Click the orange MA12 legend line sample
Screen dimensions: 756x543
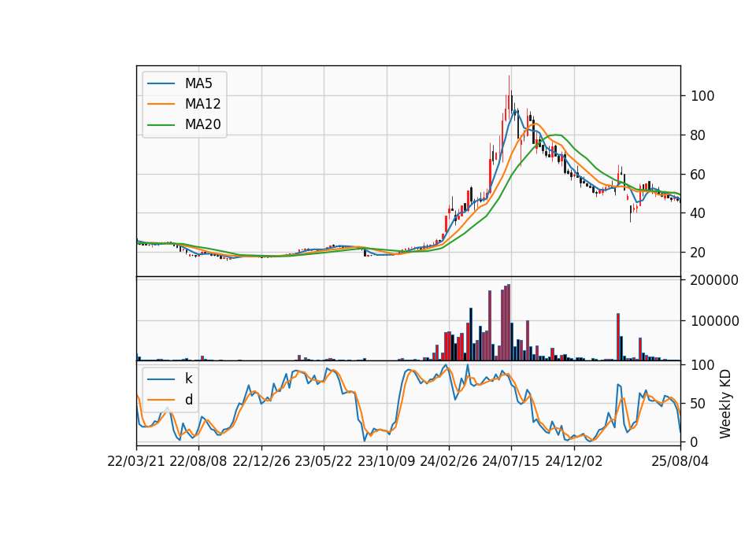(x=161, y=104)
